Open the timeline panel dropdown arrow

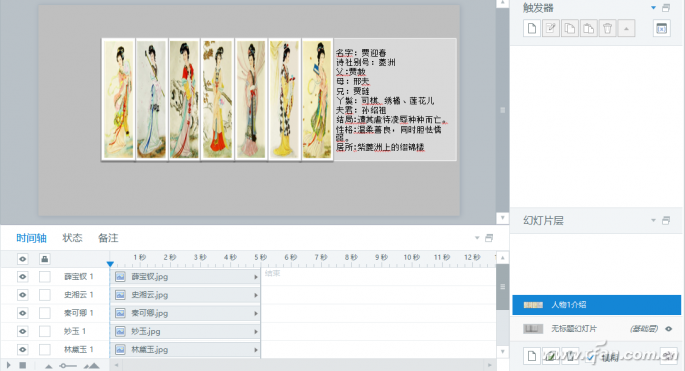[x=477, y=238]
